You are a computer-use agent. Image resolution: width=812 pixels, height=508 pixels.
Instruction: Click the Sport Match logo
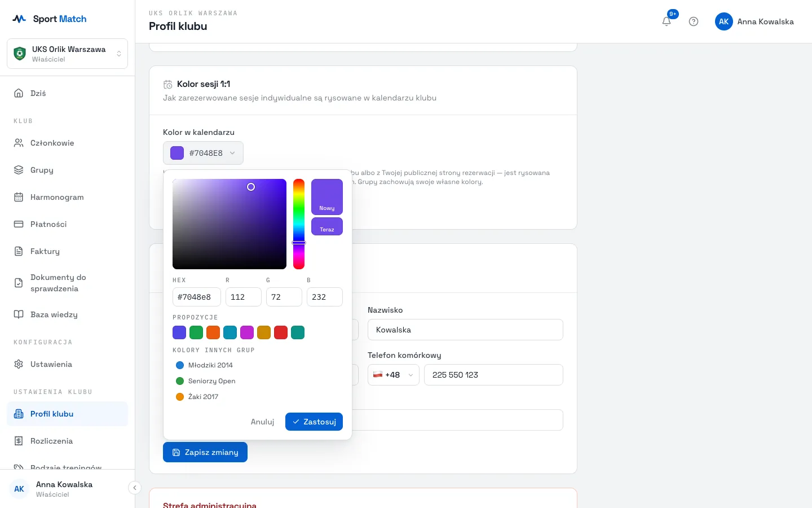point(50,19)
